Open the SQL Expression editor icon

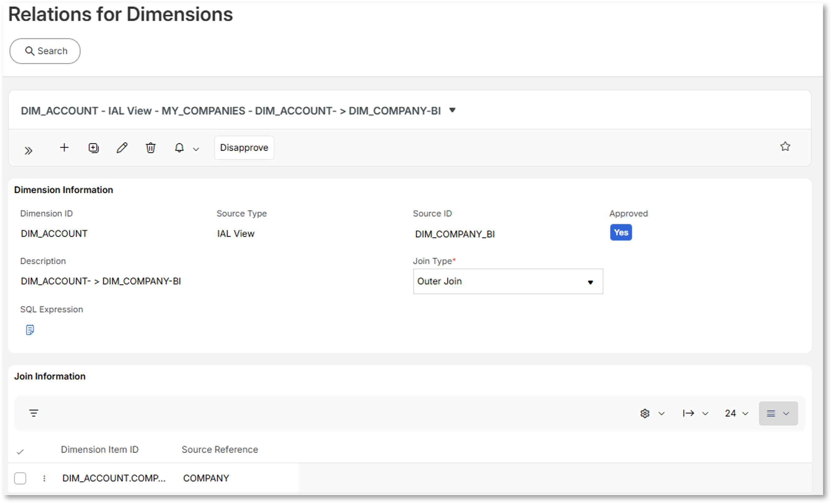click(30, 330)
